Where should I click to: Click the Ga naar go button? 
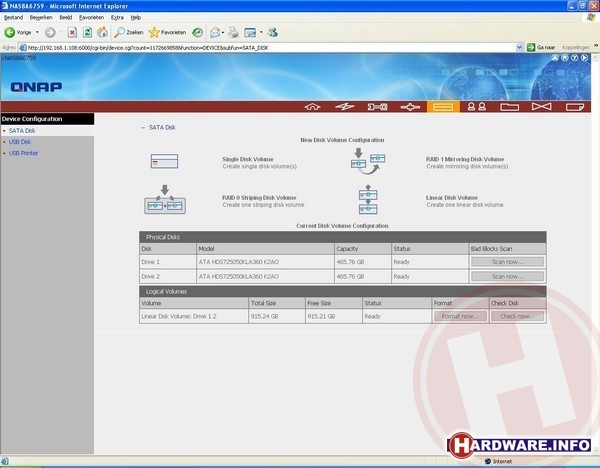[541, 47]
